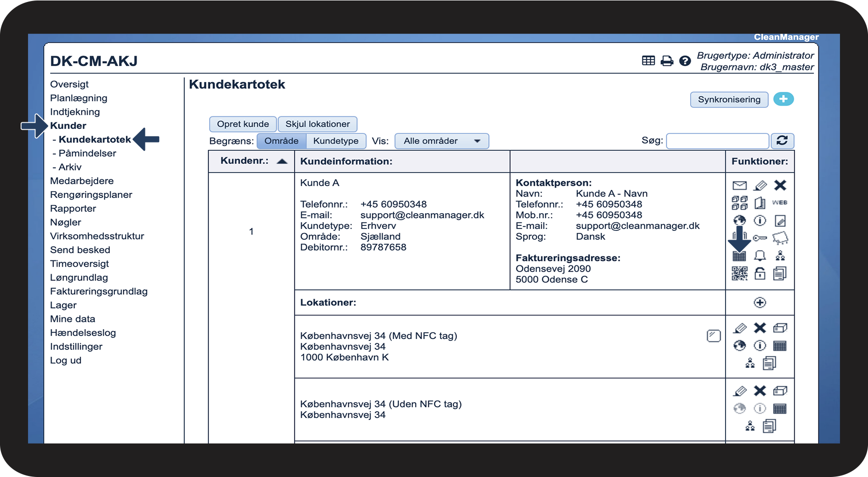Go to Påmindelser under Kunder

click(87, 153)
